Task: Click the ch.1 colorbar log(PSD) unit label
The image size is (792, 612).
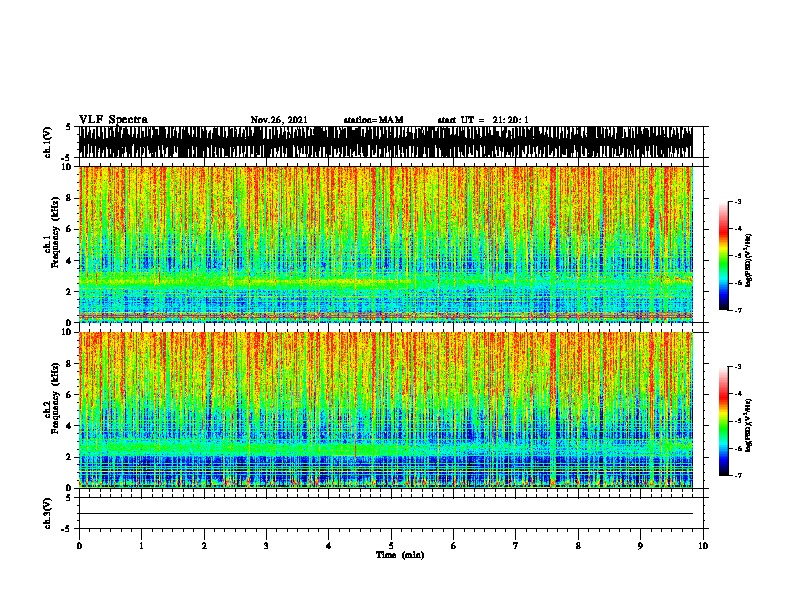Action: [749, 261]
